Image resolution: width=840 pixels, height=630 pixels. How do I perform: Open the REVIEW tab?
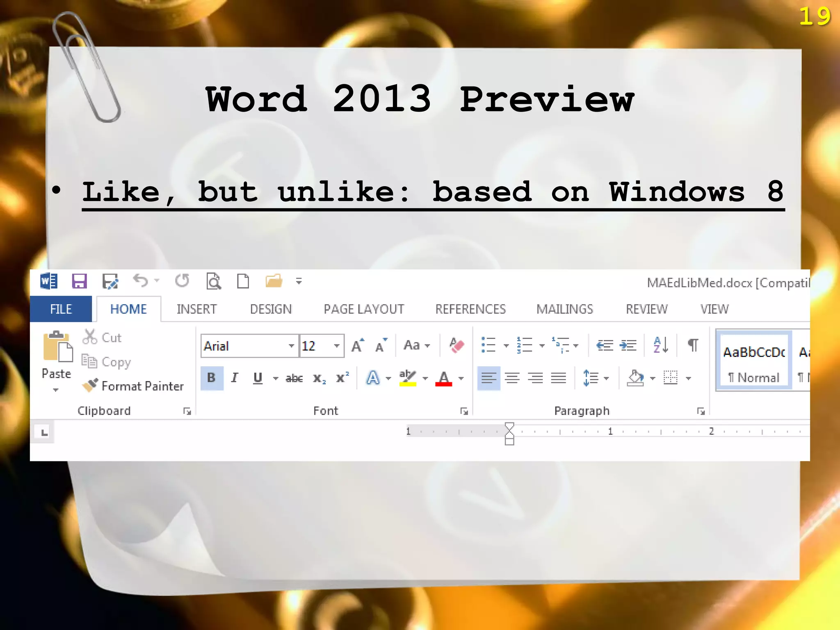tap(646, 309)
